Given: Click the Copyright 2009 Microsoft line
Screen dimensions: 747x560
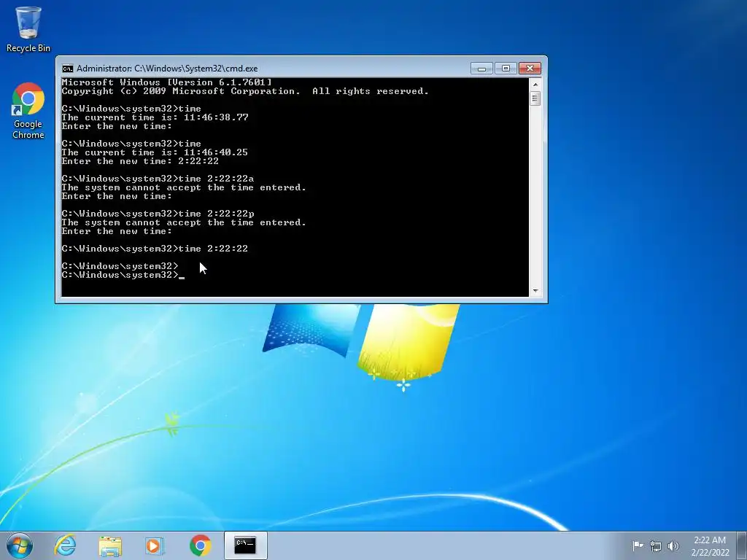Looking at the screenshot, I should tap(245, 91).
